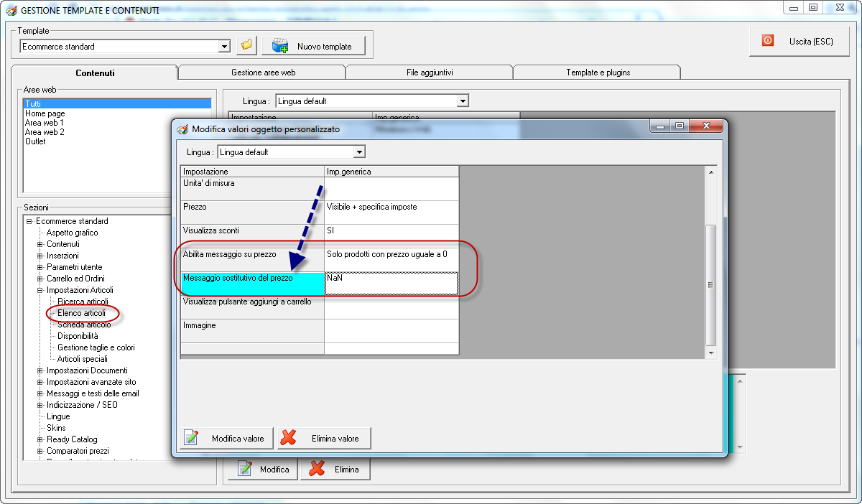Open the Lingua dropdown in main window
Image resolution: width=862 pixels, height=504 pixels.
pos(463,101)
